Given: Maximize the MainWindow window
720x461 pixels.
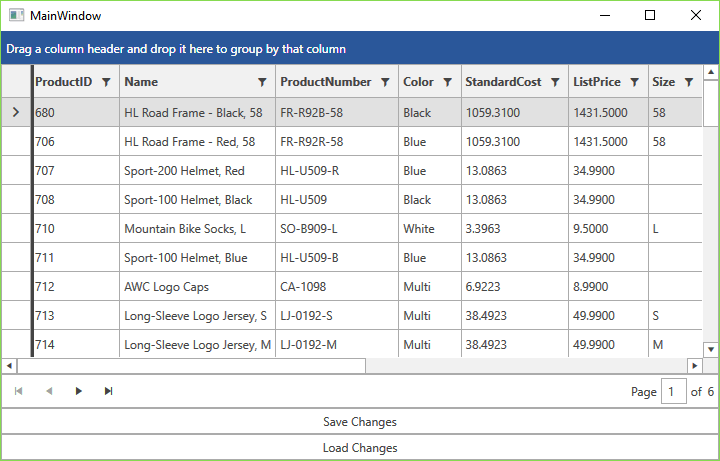Looking at the screenshot, I should (x=650, y=15).
